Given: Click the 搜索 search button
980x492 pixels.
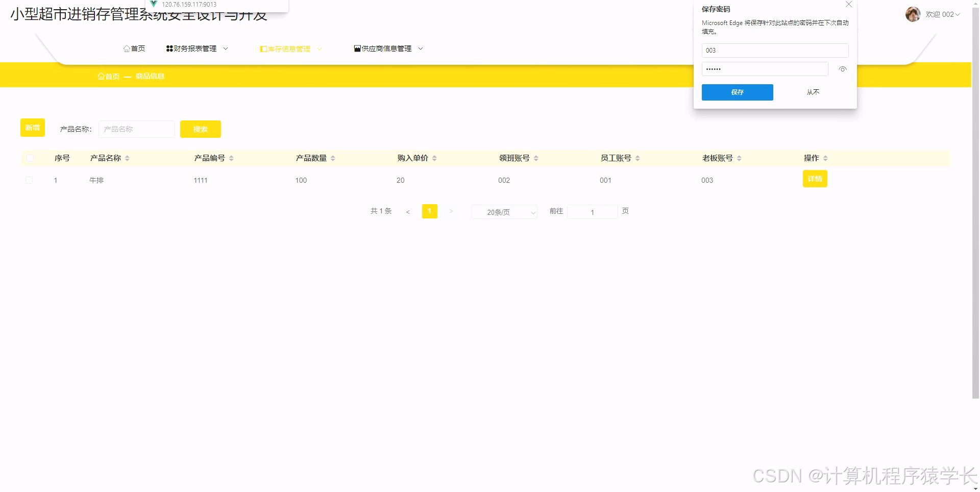Looking at the screenshot, I should point(200,129).
